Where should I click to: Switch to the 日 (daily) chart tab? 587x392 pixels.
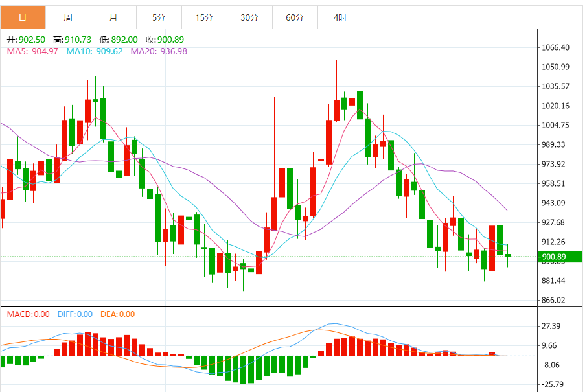(23, 17)
